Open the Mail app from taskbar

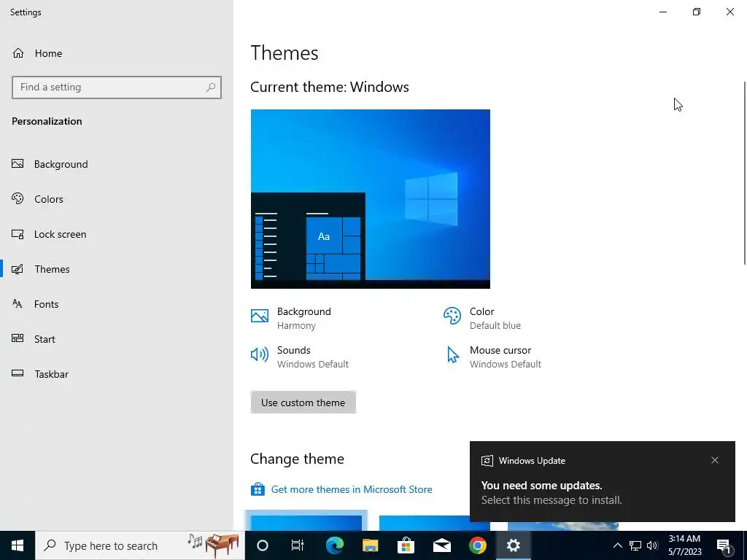[441, 545]
